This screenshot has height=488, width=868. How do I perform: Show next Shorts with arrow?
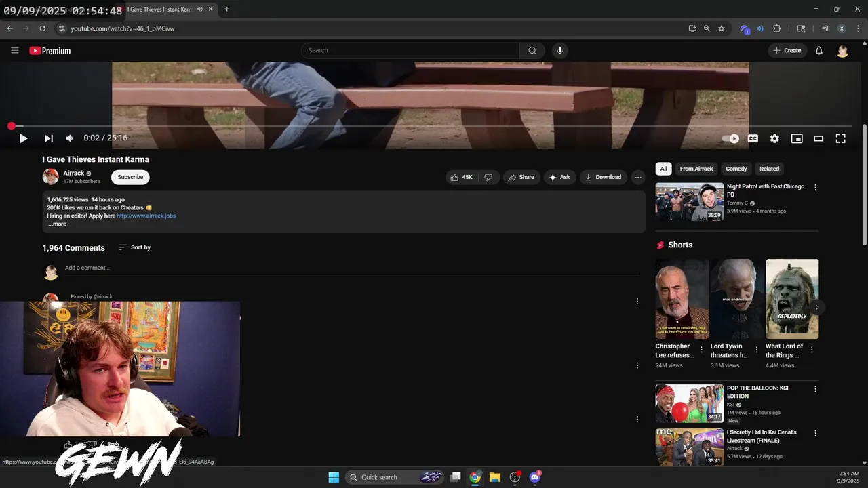[817, 307]
